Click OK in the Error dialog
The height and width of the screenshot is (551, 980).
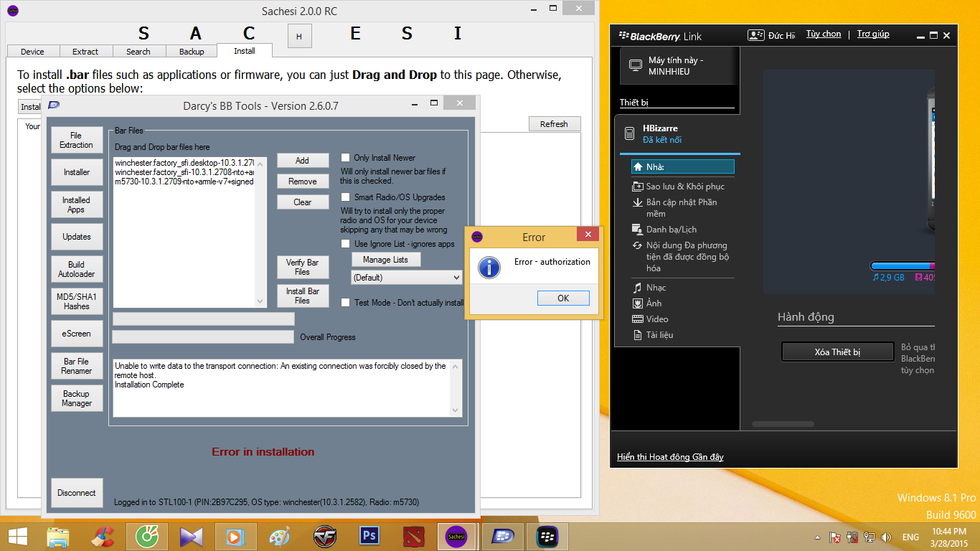tap(563, 298)
